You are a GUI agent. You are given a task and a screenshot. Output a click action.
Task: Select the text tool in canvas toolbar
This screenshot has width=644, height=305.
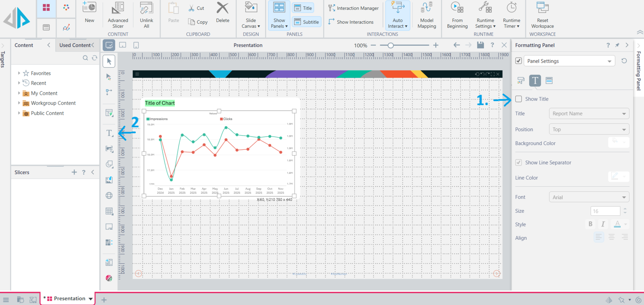[x=109, y=133]
